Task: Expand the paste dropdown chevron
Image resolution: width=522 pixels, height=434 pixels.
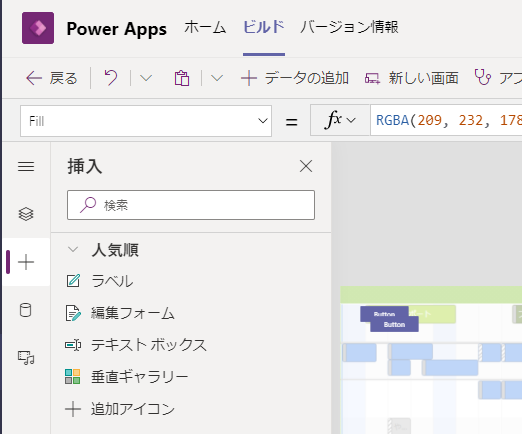Action: pos(217,78)
